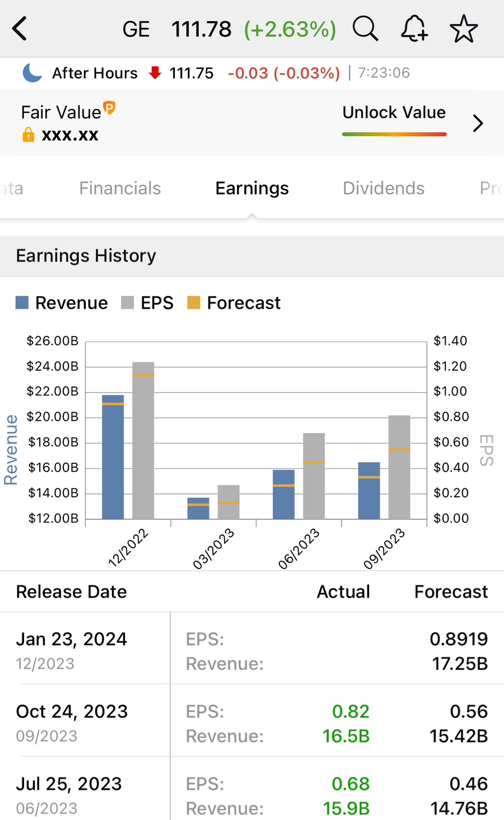Tap the 03/2023 gray EPS bar

pyautogui.click(x=228, y=502)
